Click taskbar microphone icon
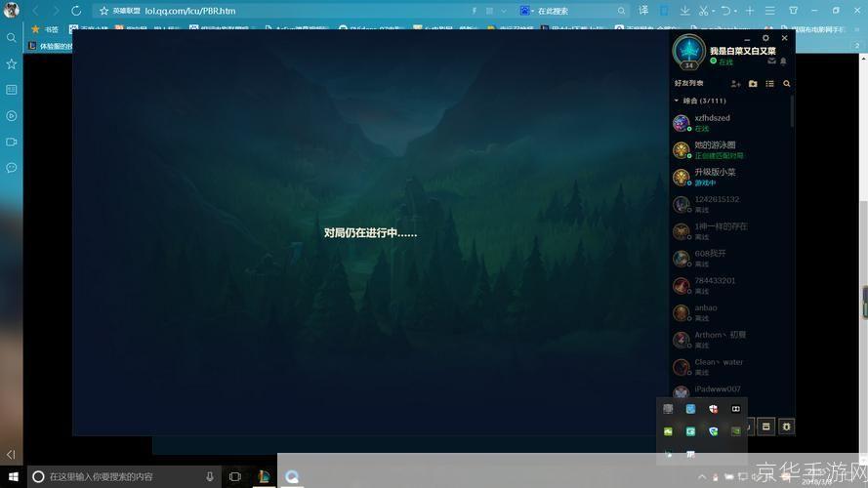Image resolution: width=868 pixels, height=488 pixels. 210,476
